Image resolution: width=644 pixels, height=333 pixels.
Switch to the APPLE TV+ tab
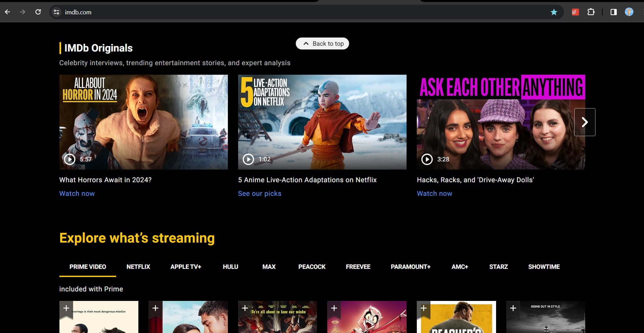[186, 267]
